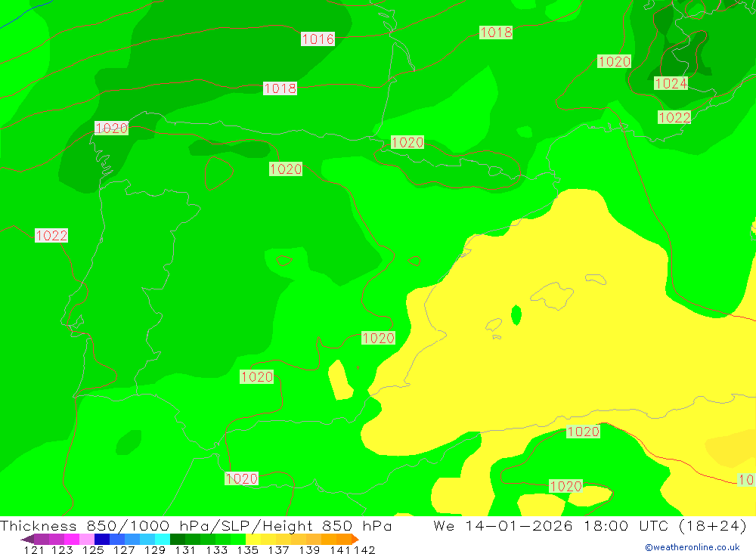Click the Thickness 850/1000 hPa chart title

(196, 525)
